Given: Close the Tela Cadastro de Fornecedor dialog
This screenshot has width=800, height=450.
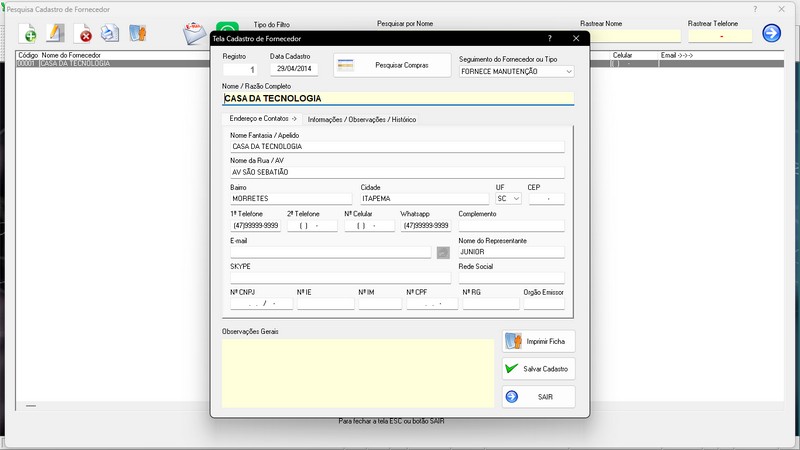Looking at the screenshot, I should tap(576, 38).
